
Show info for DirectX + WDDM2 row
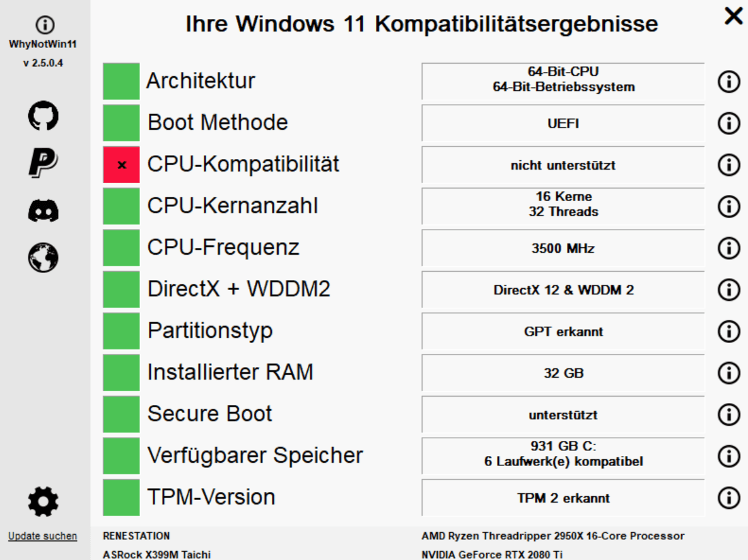pos(729,289)
